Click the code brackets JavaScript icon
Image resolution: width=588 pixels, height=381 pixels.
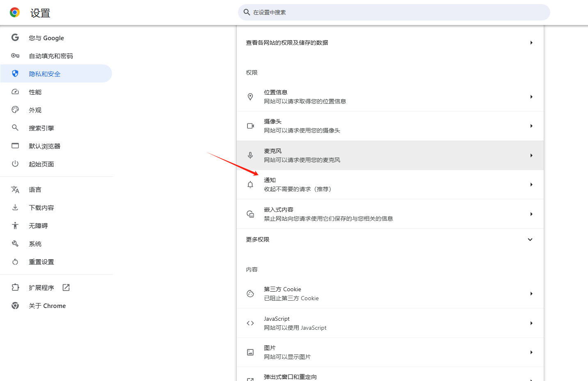point(250,323)
